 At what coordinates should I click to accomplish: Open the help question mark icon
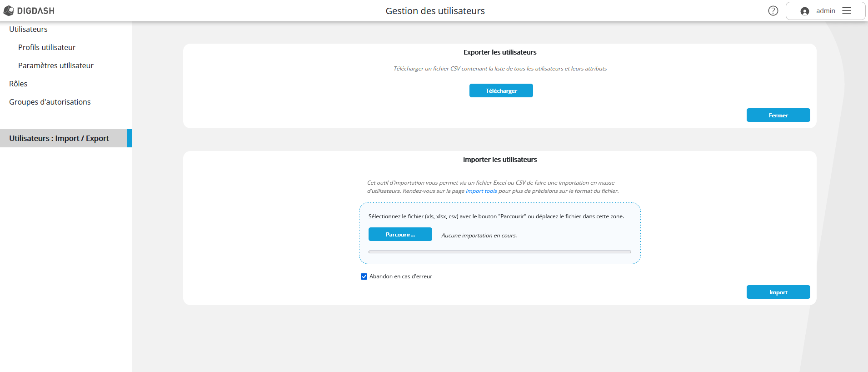(773, 11)
